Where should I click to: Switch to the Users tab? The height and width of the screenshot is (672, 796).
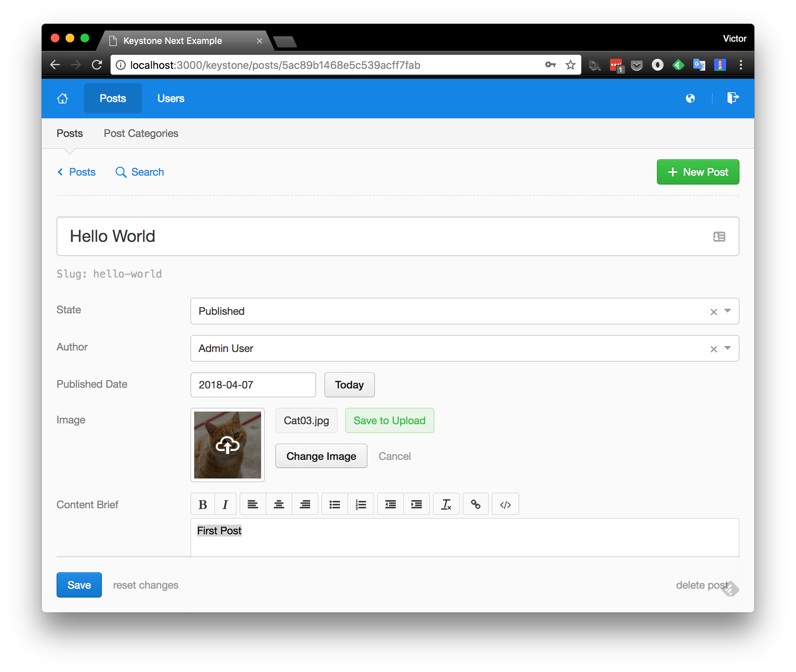(x=170, y=98)
